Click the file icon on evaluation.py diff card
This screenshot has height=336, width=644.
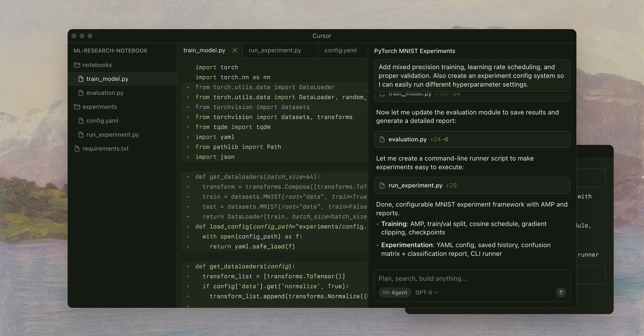pos(382,139)
